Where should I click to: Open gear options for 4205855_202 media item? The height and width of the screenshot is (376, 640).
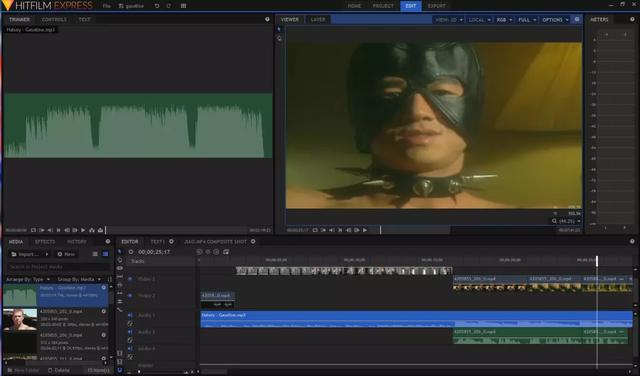coord(104,311)
